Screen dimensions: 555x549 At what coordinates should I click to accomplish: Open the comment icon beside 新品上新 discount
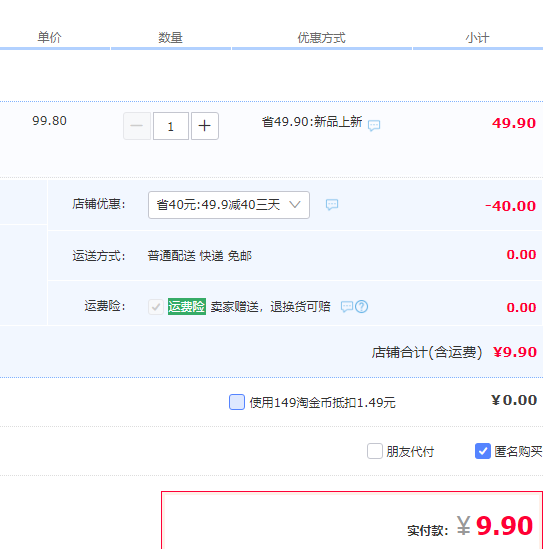tap(374, 126)
